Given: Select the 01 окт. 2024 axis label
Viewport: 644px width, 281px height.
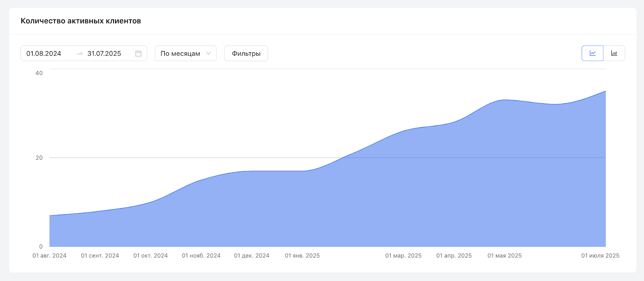Looking at the screenshot, I should (151, 256).
